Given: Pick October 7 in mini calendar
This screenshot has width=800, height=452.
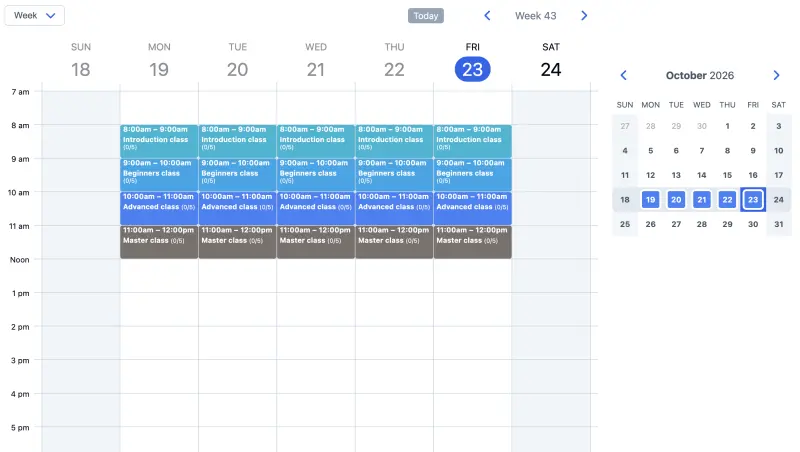Looking at the screenshot, I should (x=702, y=150).
